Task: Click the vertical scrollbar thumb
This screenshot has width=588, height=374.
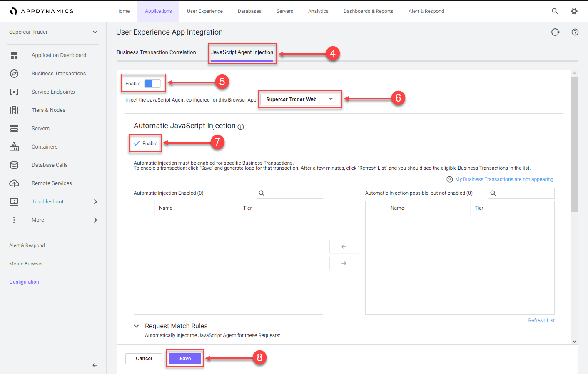Action: click(x=575, y=144)
